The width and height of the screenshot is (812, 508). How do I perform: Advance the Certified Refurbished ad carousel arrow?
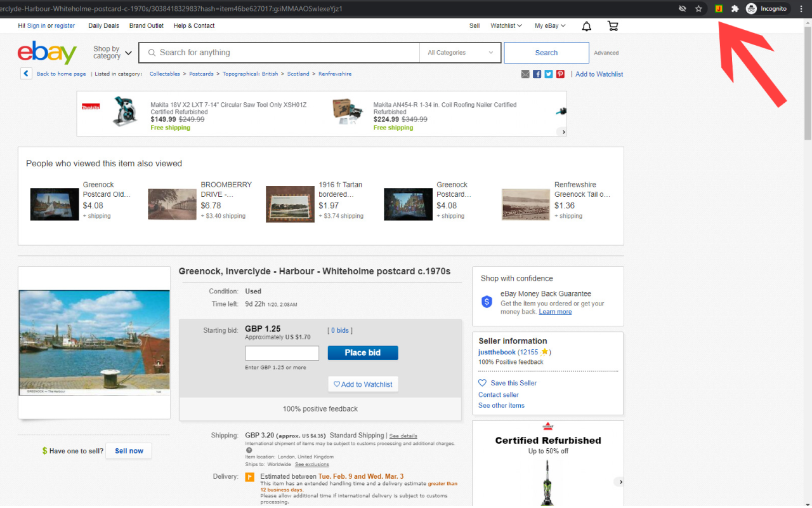619,482
